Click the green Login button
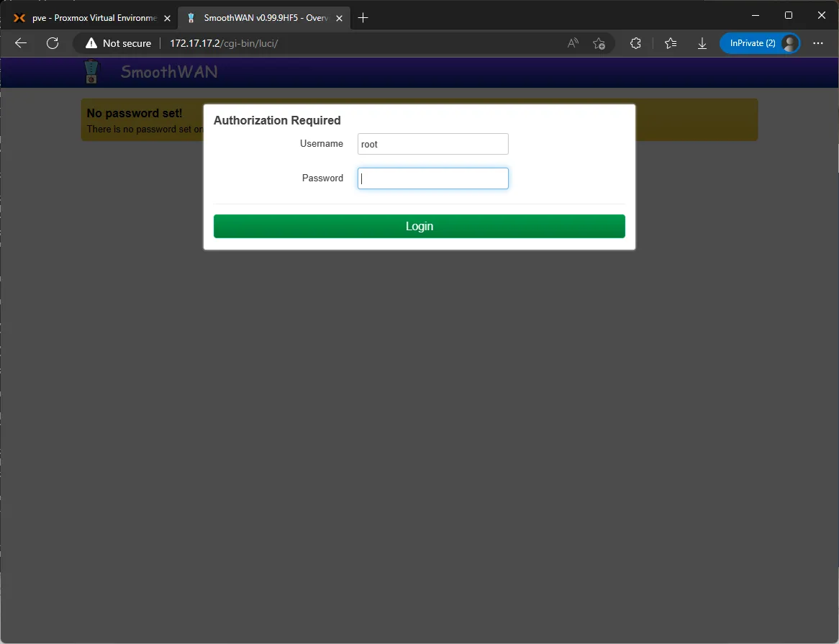Image resolution: width=839 pixels, height=644 pixels. pyautogui.click(x=419, y=226)
